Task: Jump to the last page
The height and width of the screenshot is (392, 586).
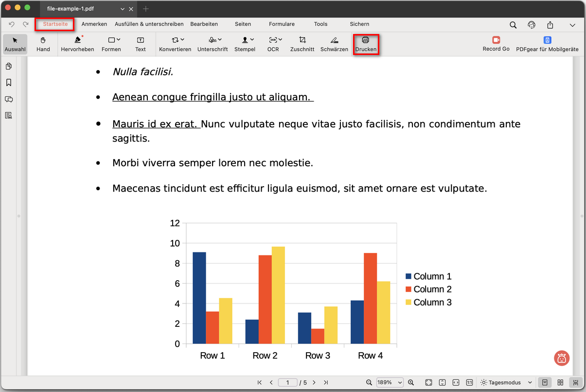Action: point(326,383)
